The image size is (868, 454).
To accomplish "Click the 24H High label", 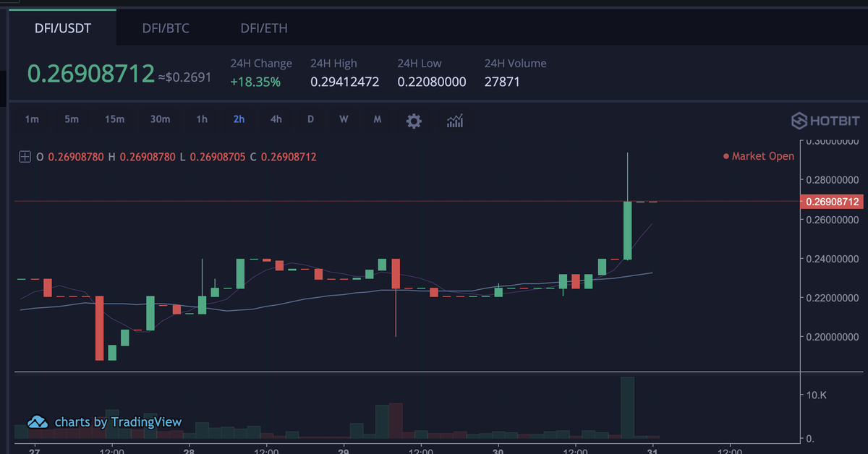I will pyautogui.click(x=333, y=64).
